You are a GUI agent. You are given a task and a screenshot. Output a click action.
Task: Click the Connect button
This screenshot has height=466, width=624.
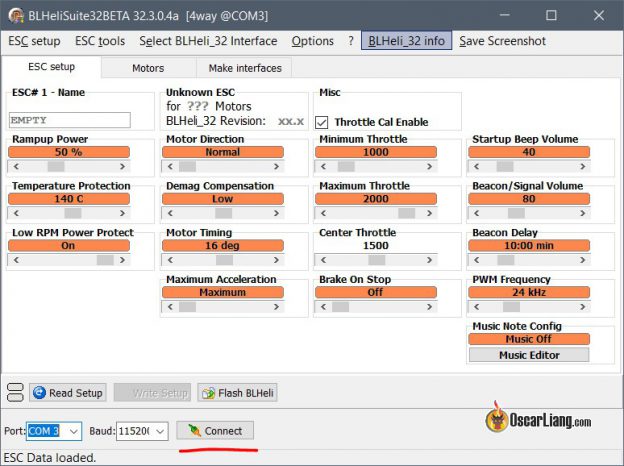(215, 431)
